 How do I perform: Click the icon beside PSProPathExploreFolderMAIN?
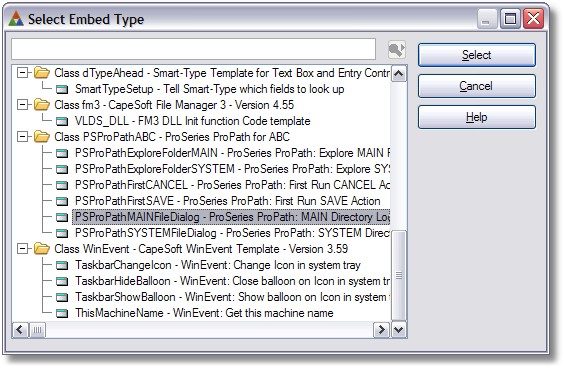pos(62,153)
